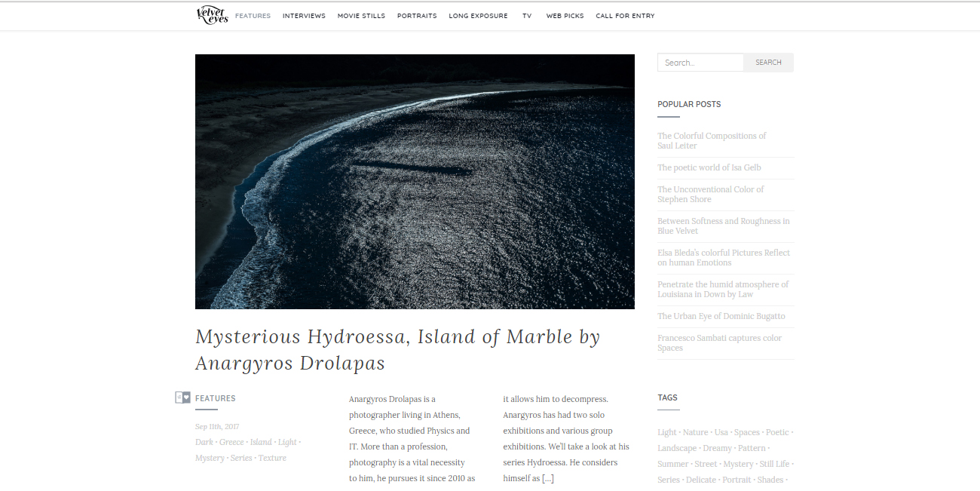Click the read-more [...] excerpt link
Viewport: 980px width, 491px height.
click(548, 478)
